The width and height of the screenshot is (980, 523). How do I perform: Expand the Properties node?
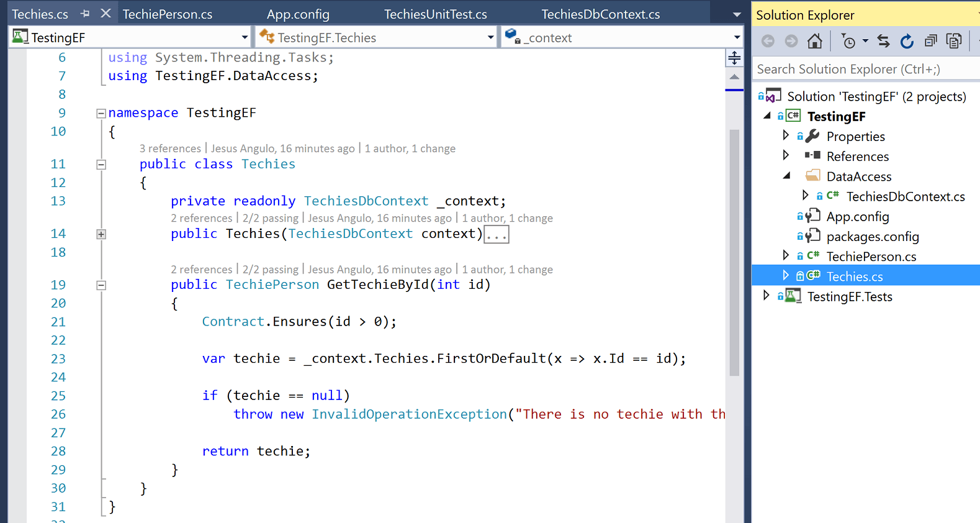click(786, 135)
